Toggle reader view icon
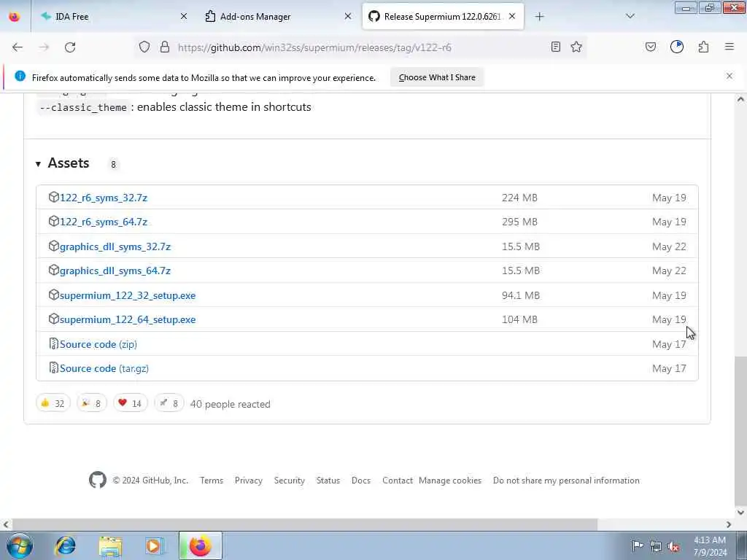 coord(555,47)
